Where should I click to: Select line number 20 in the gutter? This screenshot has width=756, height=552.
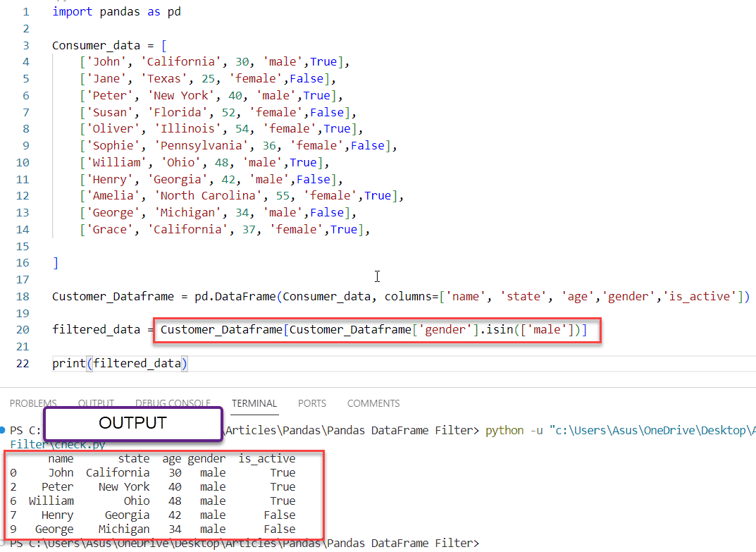[22, 329]
